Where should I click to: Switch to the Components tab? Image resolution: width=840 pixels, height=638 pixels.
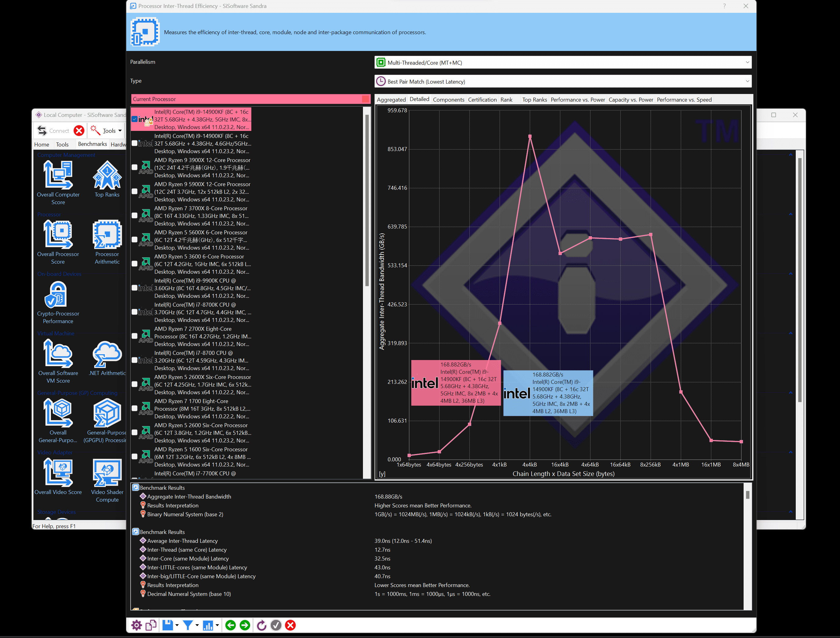coord(448,99)
